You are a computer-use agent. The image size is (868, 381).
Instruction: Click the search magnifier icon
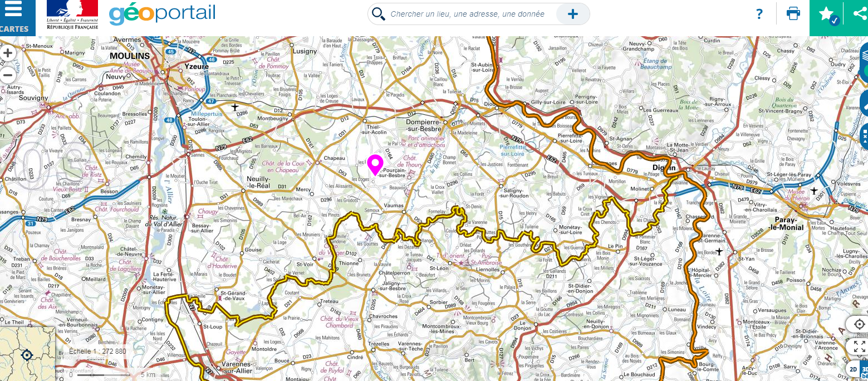click(379, 14)
